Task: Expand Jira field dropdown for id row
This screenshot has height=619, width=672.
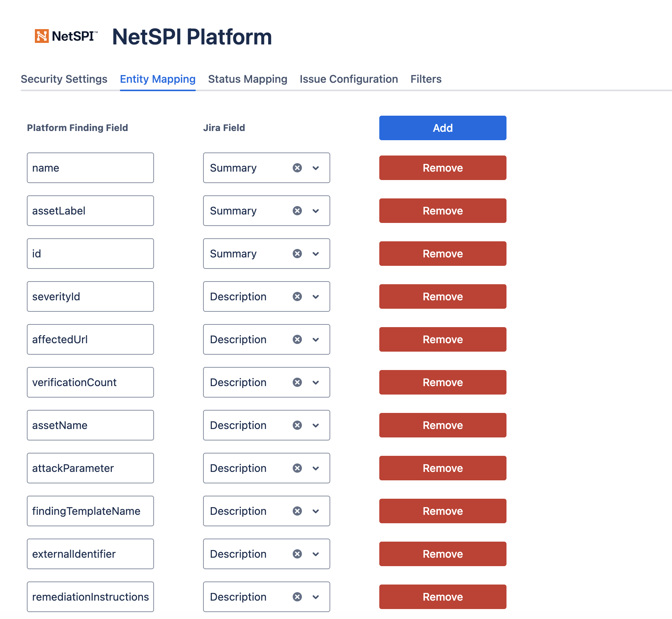Action: pyautogui.click(x=316, y=254)
